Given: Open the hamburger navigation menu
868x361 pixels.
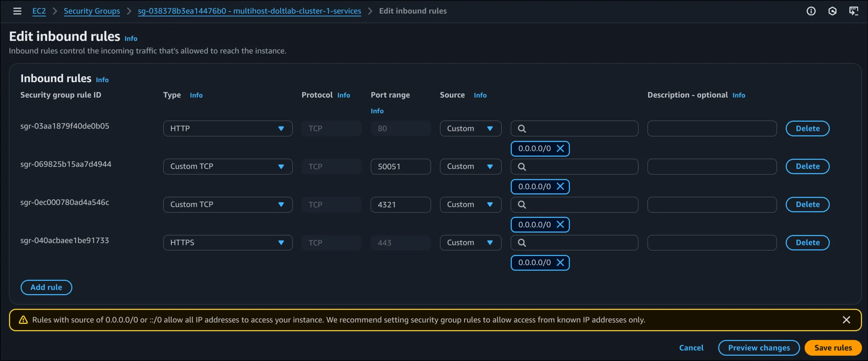Looking at the screenshot, I should coord(17,11).
